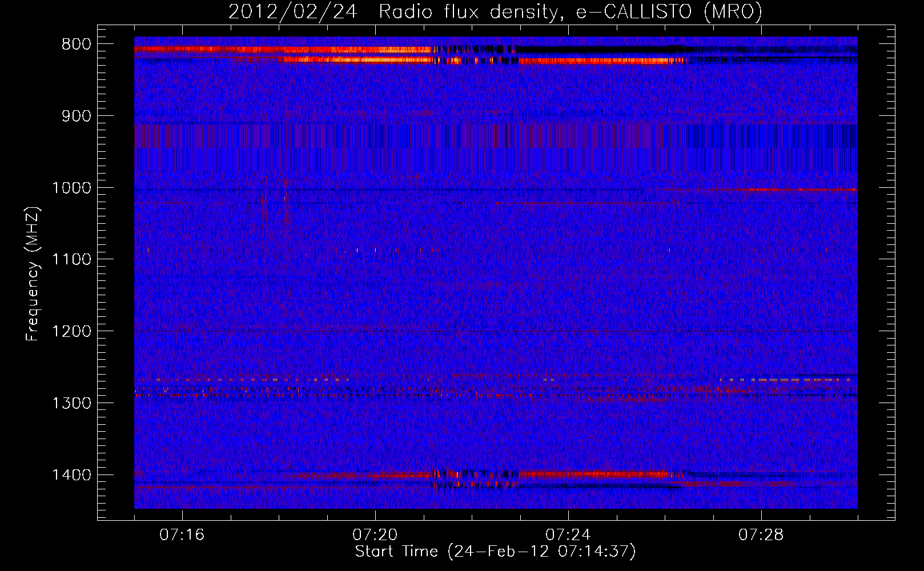Click the bright red emission band near 800 MHz
Image resolution: width=924 pixels, height=571 pixels.
pos(283,50)
